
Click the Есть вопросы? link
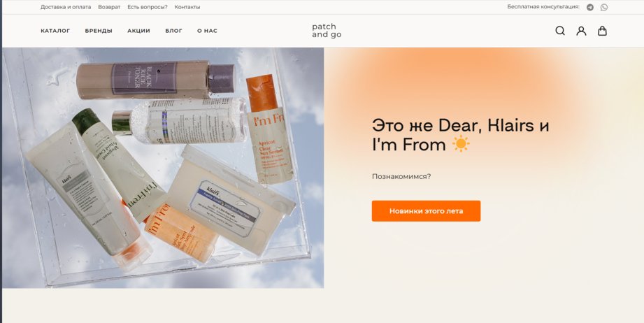tap(148, 7)
